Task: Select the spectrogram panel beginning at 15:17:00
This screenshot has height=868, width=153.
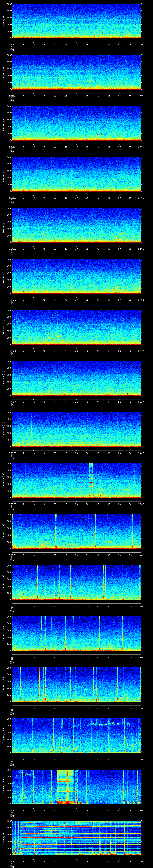Action: tap(76, 21)
